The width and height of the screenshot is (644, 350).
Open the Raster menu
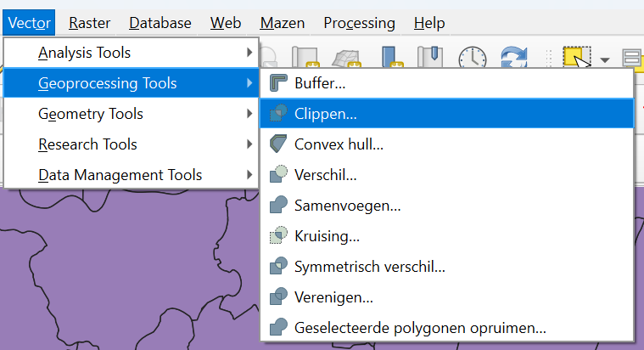coord(89,23)
